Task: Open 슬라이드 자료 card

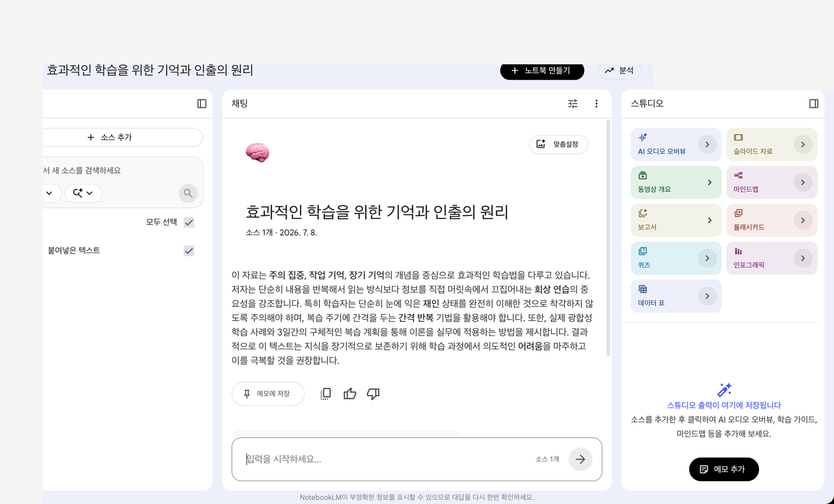Action: (772, 145)
